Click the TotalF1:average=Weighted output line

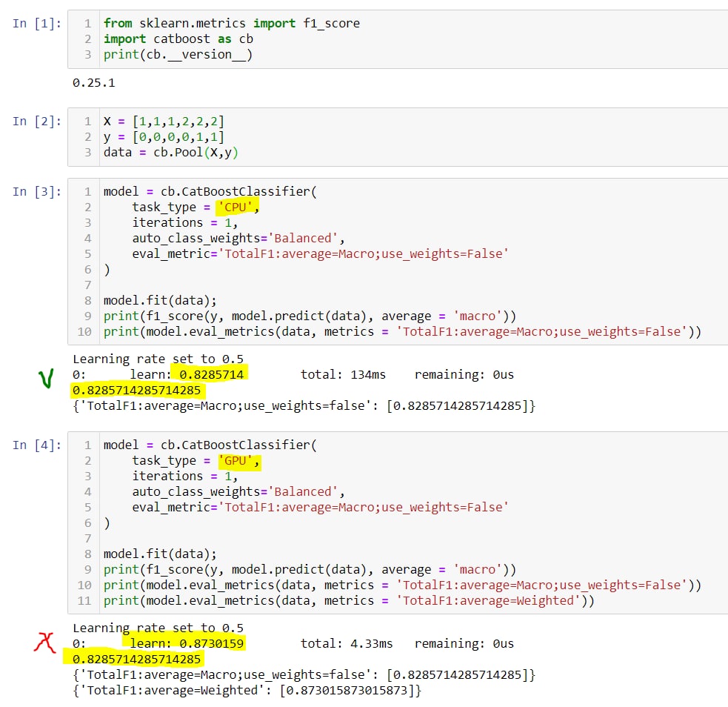247,690
